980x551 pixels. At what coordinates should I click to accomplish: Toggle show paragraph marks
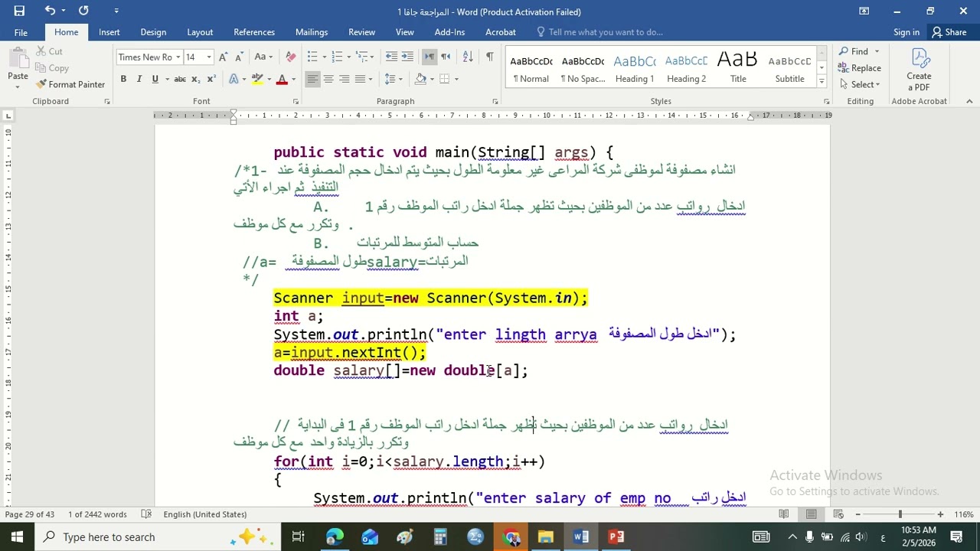click(489, 57)
